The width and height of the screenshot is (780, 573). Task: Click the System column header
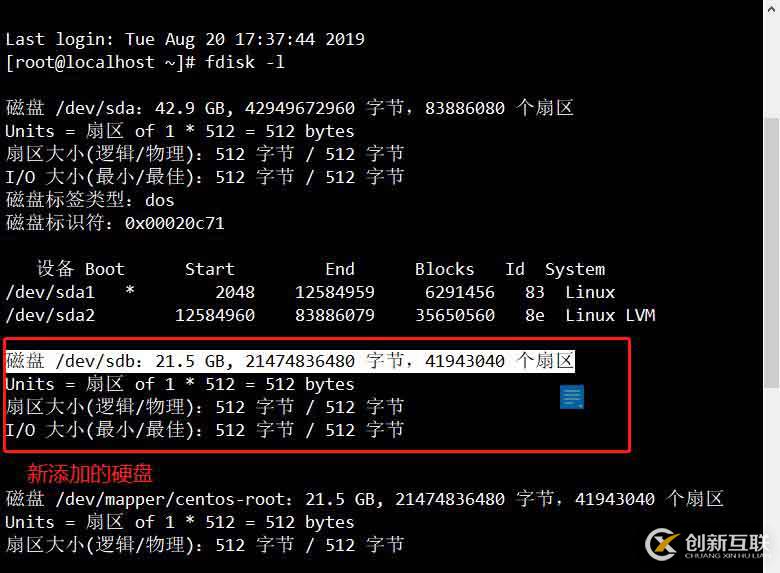click(x=575, y=269)
